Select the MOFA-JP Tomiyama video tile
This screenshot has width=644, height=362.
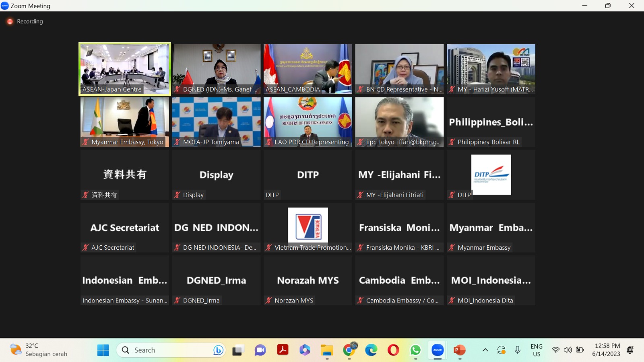pyautogui.click(x=216, y=122)
